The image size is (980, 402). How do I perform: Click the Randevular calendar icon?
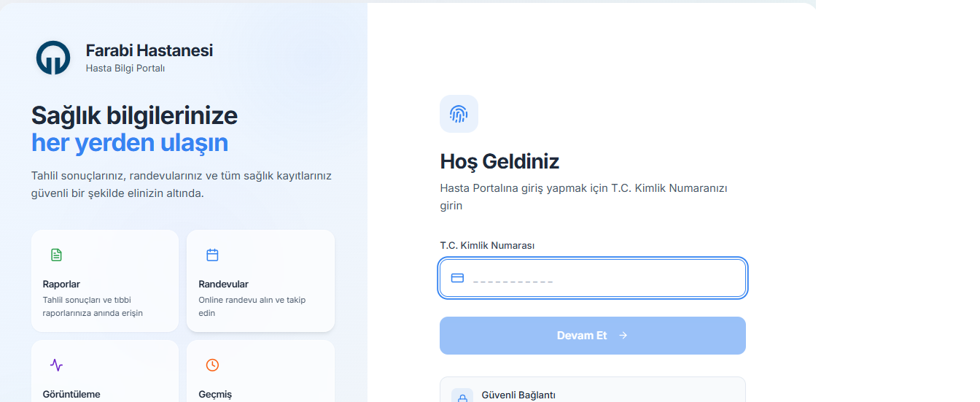(212, 255)
